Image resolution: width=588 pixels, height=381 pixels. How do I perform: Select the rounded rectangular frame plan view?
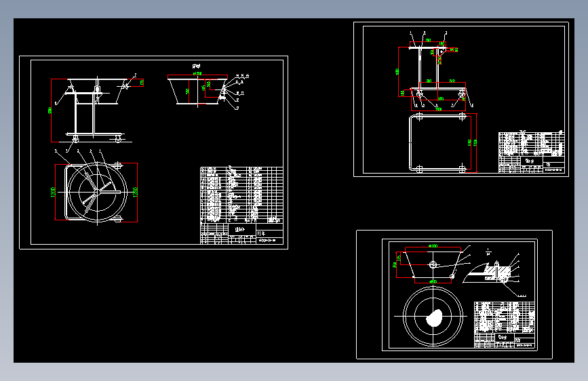coord(437,143)
